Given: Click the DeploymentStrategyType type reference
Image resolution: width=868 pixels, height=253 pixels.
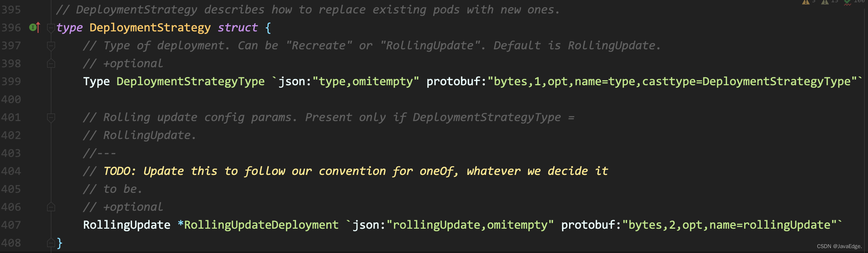Looking at the screenshot, I should pyautogui.click(x=190, y=81).
